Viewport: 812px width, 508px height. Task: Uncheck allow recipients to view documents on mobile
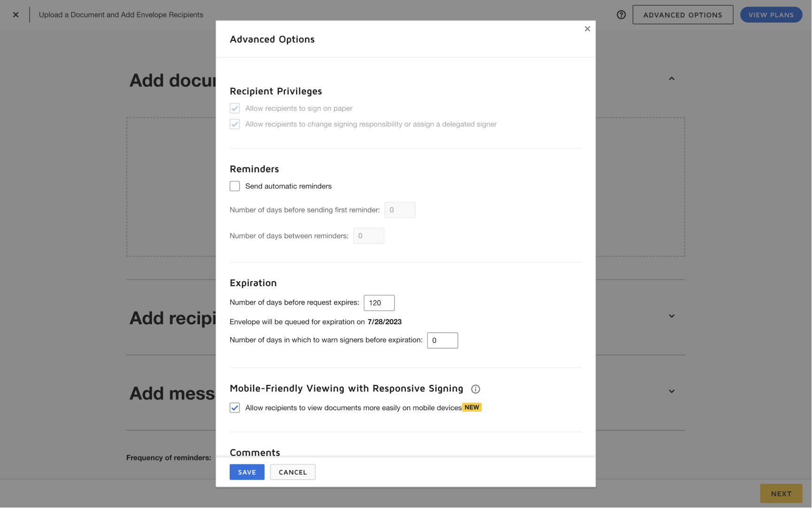click(x=234, y=407)
